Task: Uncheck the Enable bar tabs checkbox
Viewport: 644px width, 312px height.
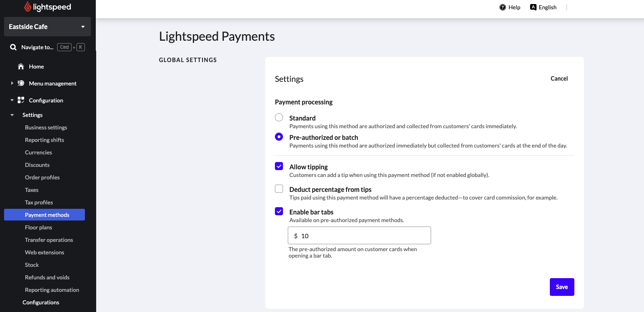Action: point(279,211)
